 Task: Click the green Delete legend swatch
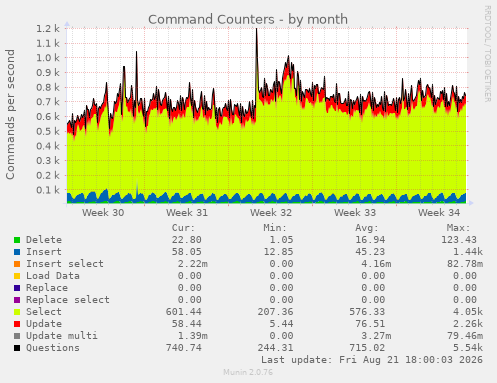point(17,240)
